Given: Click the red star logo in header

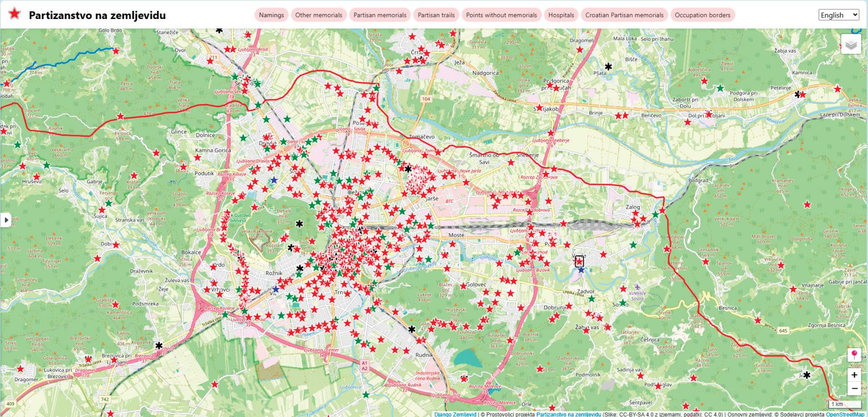Looking at the screenshot, I should point(14,15).
